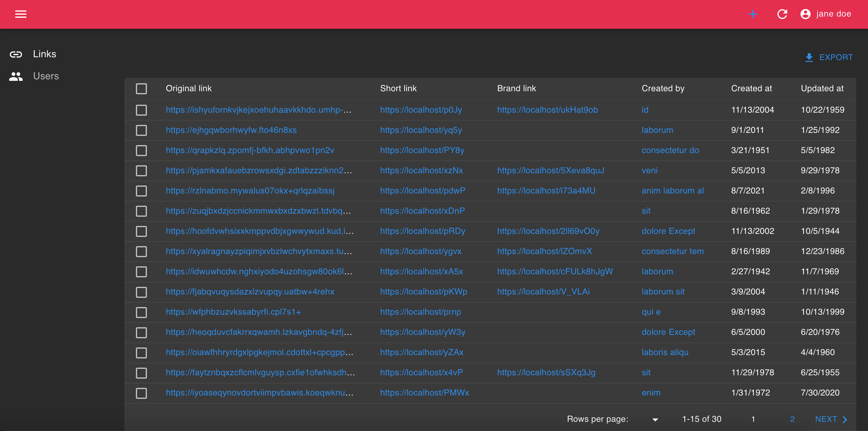
Task: Sort the Original link column
Action: tap(189, 88)
